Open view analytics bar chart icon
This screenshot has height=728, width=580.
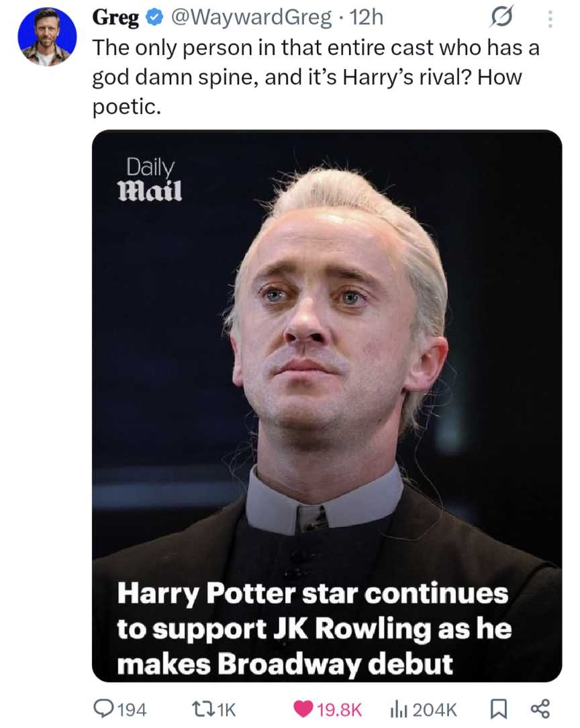pos(399,709)
